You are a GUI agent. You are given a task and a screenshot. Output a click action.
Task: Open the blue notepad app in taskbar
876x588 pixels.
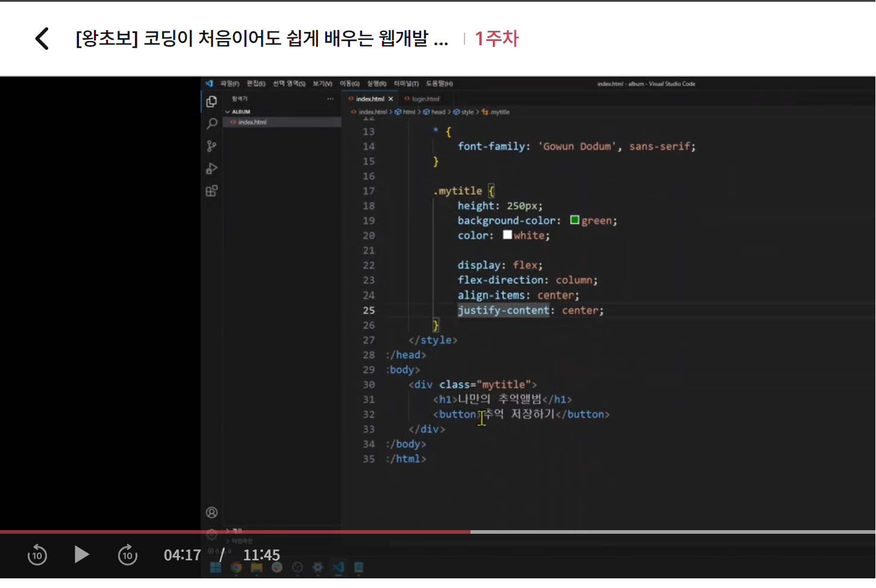click(358, 568)
